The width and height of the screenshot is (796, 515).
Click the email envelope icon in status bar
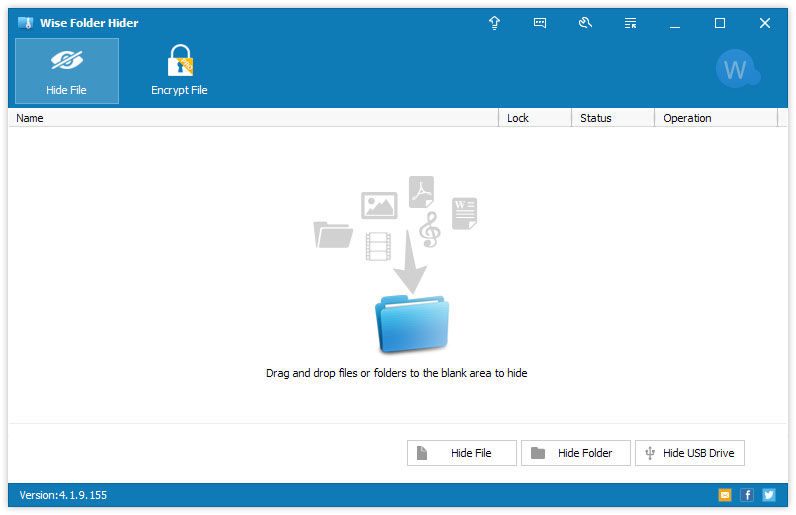(x=725, y=495)
